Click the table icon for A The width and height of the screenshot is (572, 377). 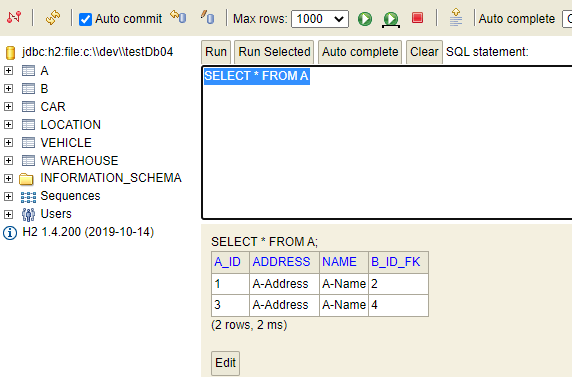[28, 70]
